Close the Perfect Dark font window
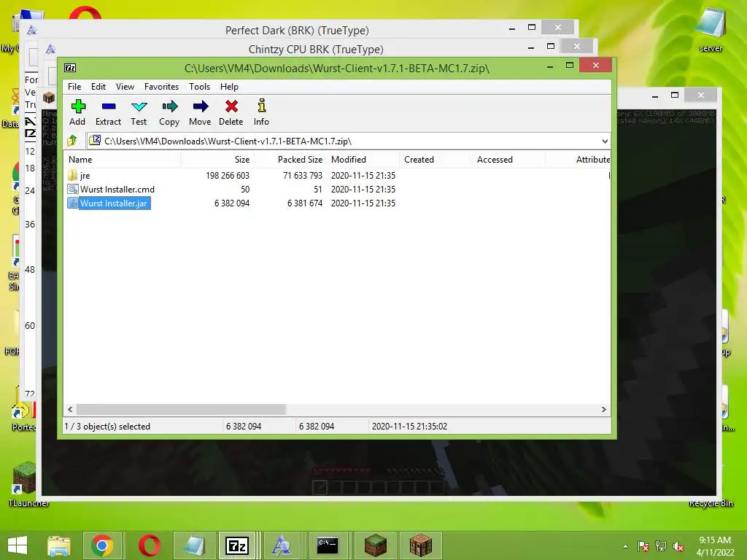The height and width of the screenshot is (560, 747). 558,28
